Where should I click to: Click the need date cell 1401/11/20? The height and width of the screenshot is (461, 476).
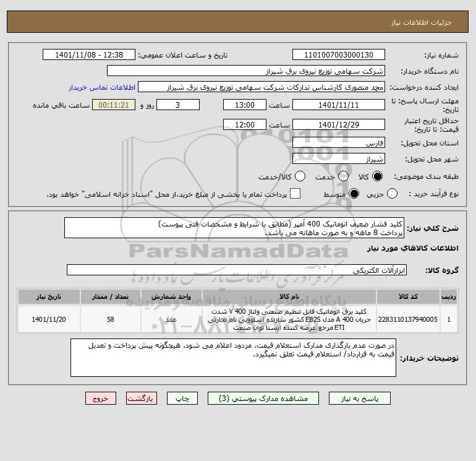click(49, 319)
